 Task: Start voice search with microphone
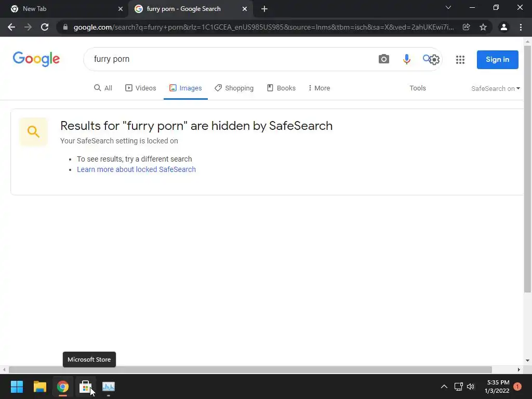406,59
